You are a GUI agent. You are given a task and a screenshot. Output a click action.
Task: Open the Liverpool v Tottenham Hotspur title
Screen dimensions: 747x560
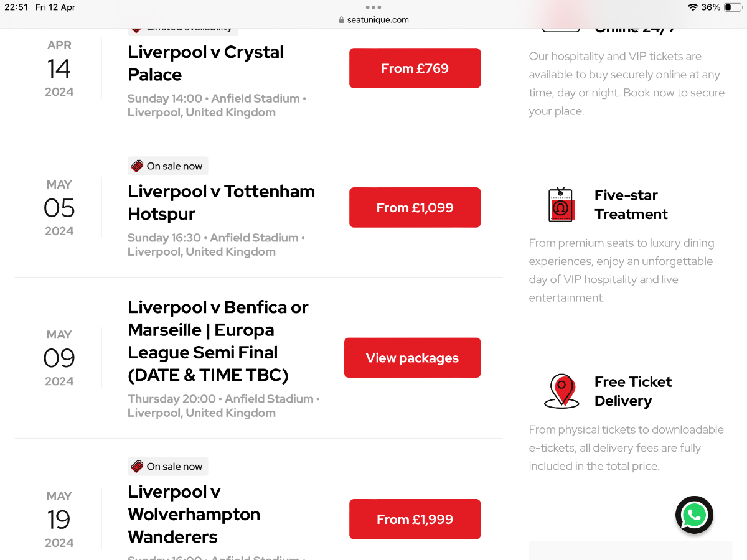[221, 203]
